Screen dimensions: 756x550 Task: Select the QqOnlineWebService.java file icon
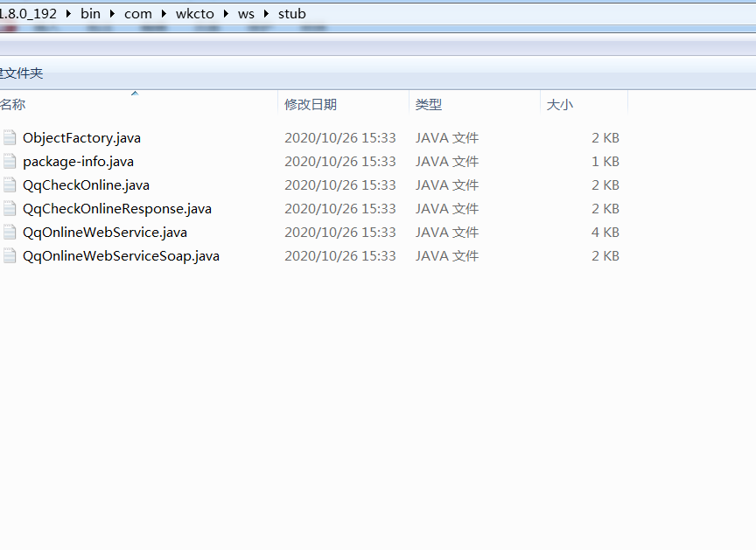(x=9, y=232)
